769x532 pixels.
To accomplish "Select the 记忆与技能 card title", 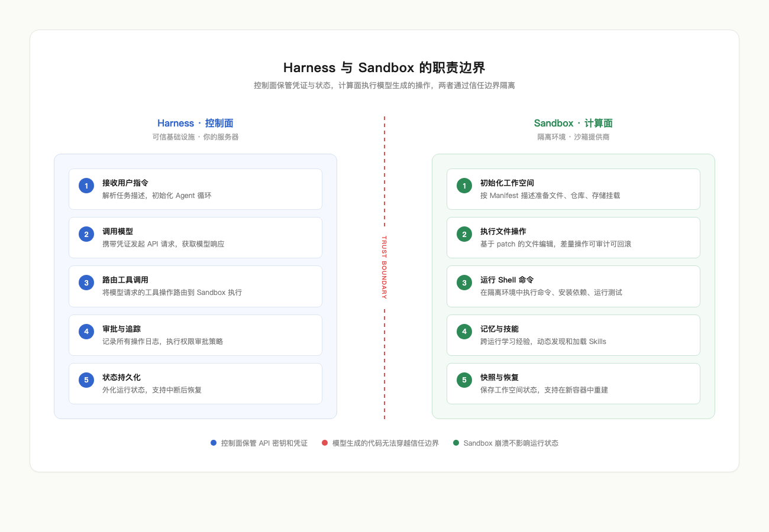I will point(499,329).
